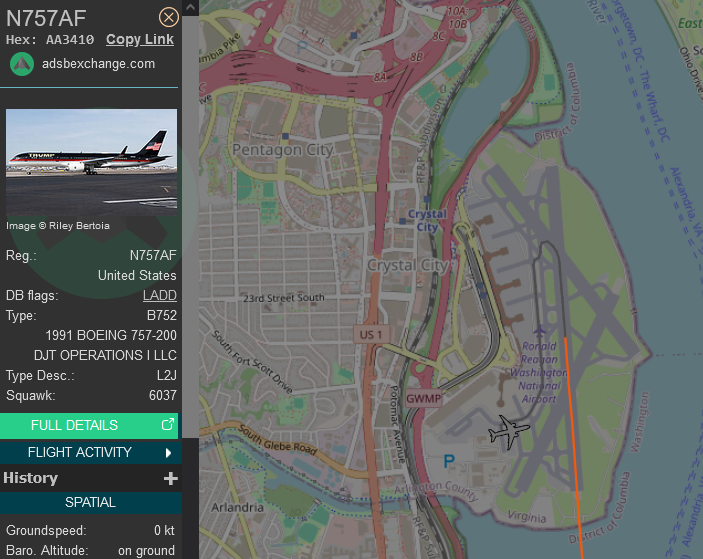Click the GWMP road shield on the map

(423, 399)
